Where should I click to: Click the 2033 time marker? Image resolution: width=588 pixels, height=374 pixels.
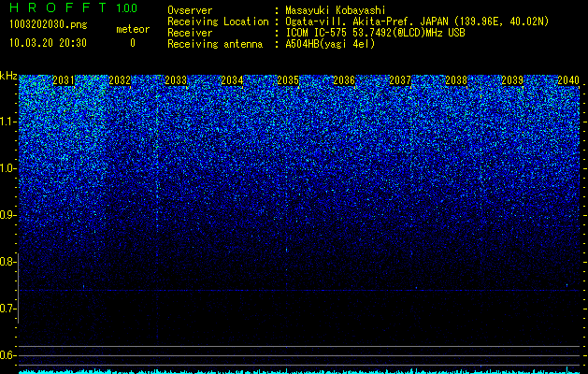[176, 79]
